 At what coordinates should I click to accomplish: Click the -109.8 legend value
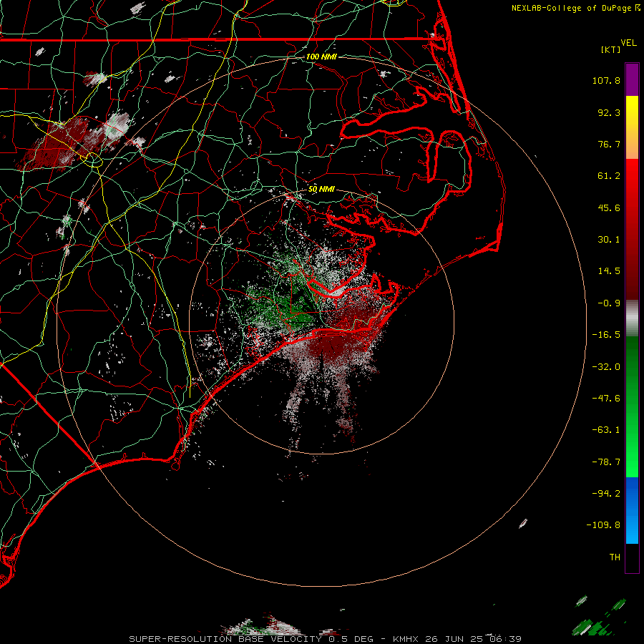(x=603, y=525)
